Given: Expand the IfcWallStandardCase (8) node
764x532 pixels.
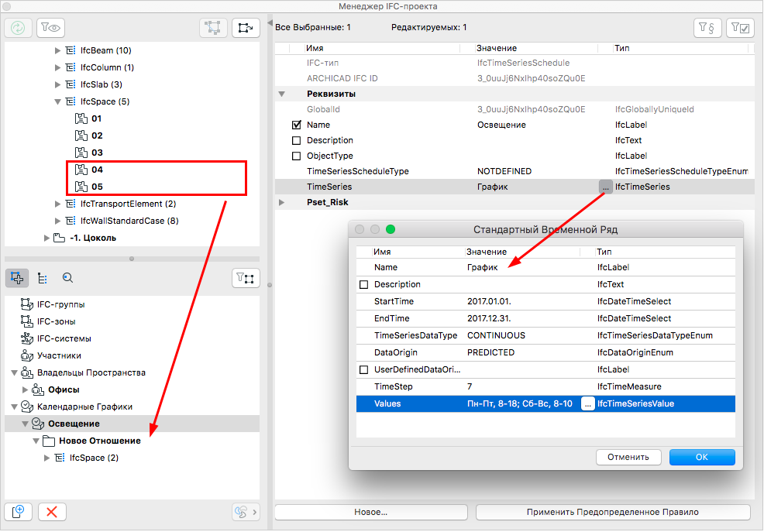Looking at the screenshot, I should point(57,221).
